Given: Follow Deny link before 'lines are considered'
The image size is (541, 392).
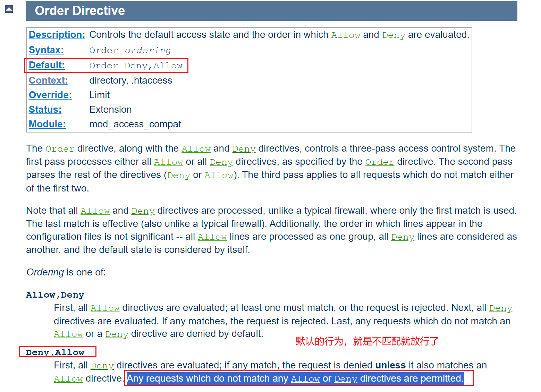Looking at the screenshot, I should click(x=403, y=237).
